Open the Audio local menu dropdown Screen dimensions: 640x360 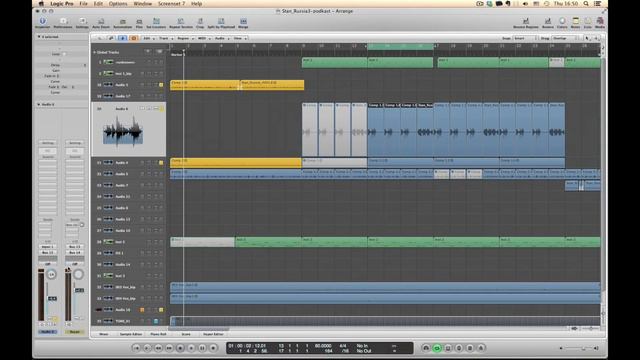coord(221,38)
